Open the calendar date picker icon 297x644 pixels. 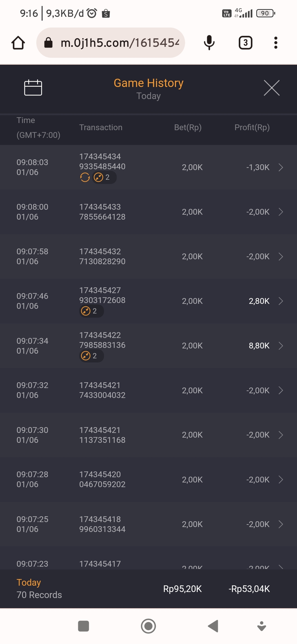tap(33, 88)
